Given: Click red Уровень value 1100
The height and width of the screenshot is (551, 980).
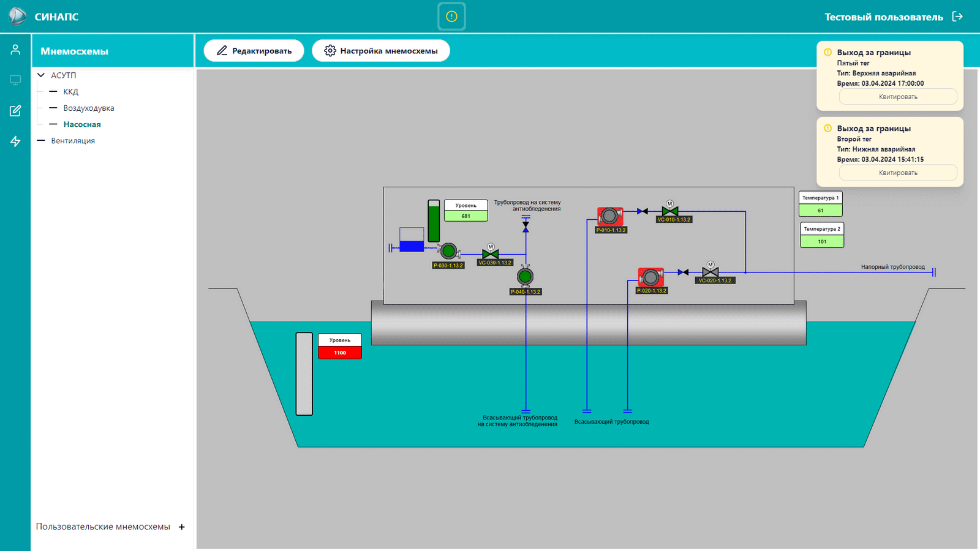Looking at the screenshot, I should tap(340, 353).
